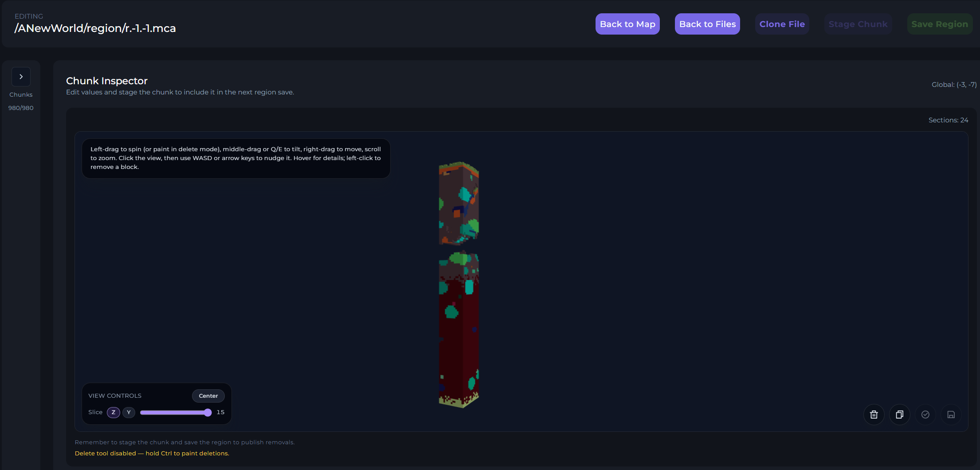Switch slice axis to Y

click(x=129, y=412)
